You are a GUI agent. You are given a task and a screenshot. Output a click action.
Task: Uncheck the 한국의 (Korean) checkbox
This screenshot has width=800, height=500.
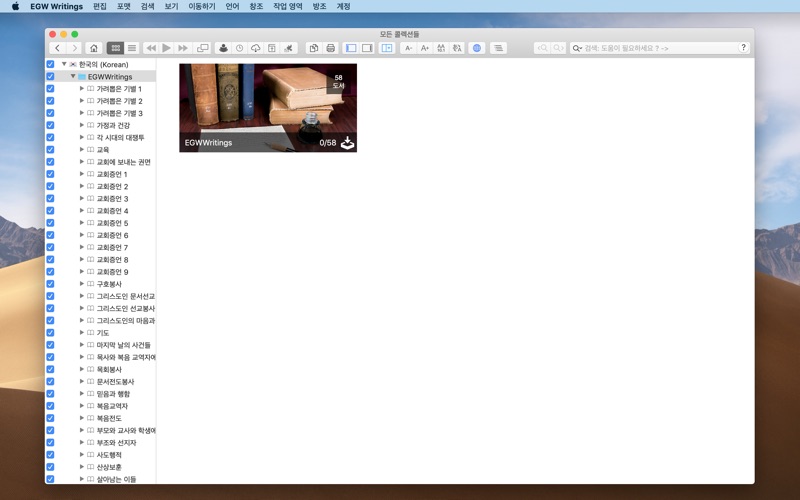(50, 64)
